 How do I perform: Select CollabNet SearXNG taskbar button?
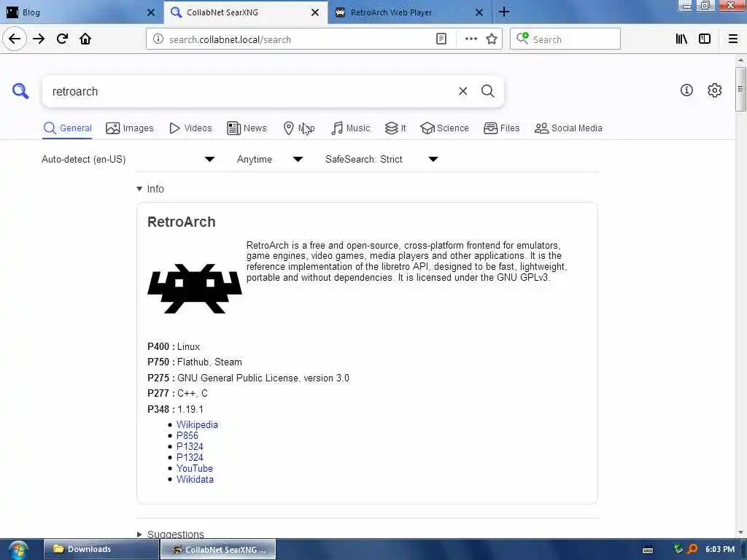[217, 549]
